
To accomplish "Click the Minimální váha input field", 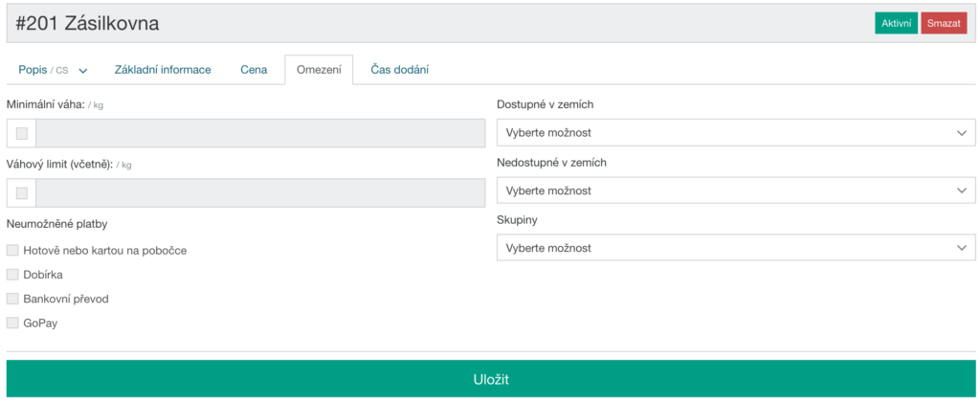I will point(259,134).
